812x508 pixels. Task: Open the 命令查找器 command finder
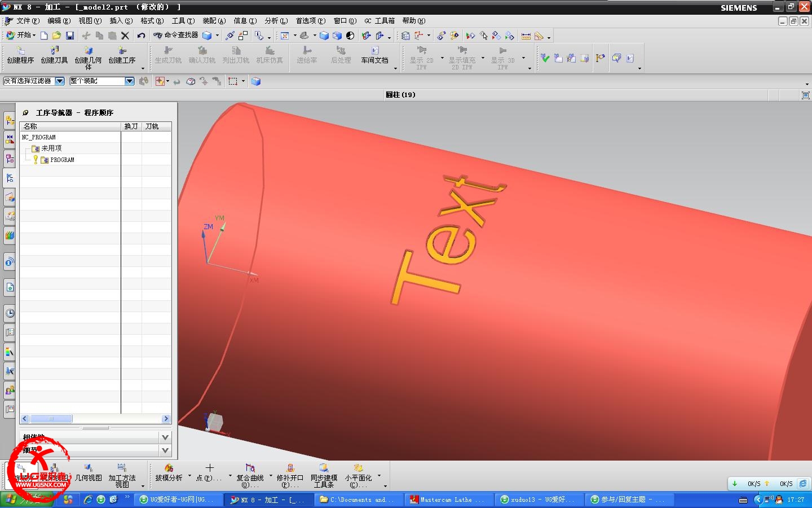[x=175, y=36]
